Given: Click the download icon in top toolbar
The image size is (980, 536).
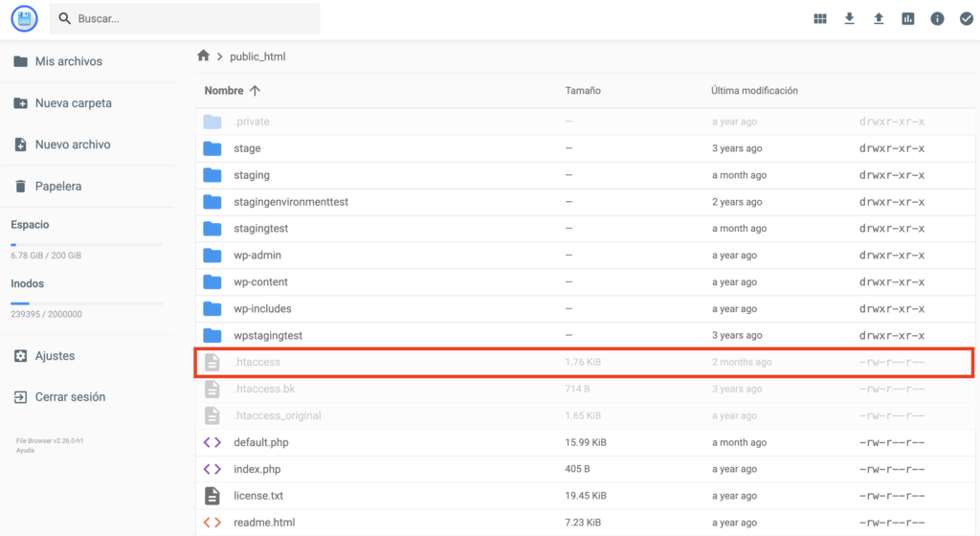Looking at the screenshot, I should pyautogui.click(x=849, y=18).
